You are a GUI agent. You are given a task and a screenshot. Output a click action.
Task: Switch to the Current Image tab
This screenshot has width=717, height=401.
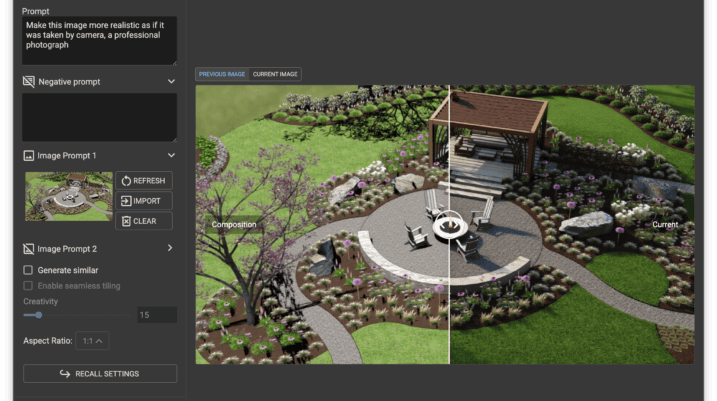(x=275, y=74)
